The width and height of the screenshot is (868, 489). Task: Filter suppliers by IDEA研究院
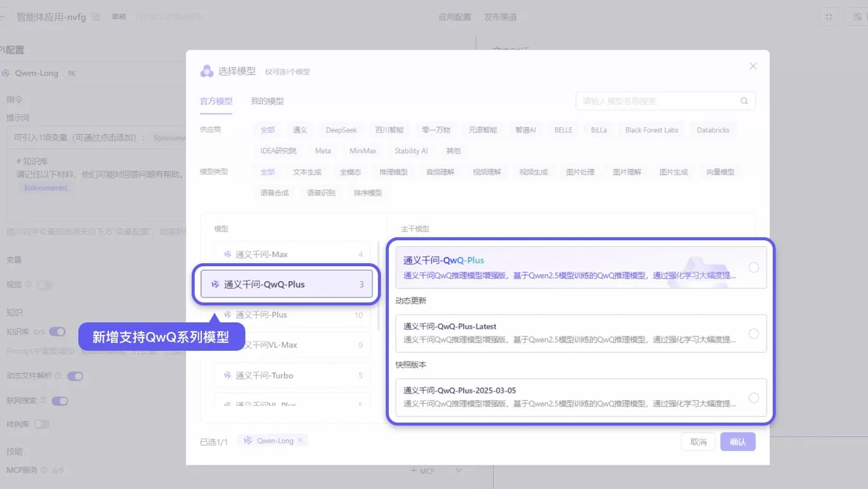point(278,151)
